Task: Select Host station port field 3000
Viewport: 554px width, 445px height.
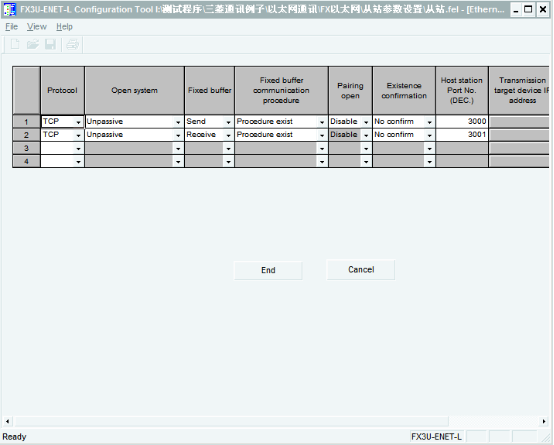Action: tap(462, 122)
